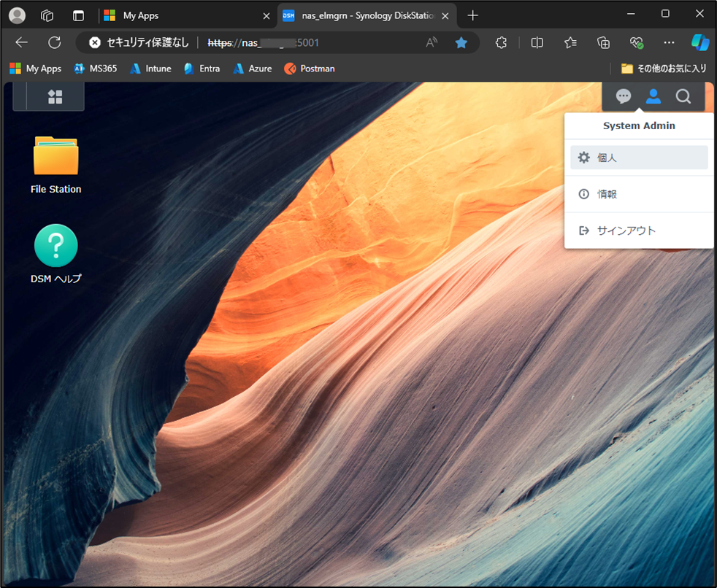Open DSM ヘルプ desktop icon
This screenshot has height=588, width=717.
[55, 254]
